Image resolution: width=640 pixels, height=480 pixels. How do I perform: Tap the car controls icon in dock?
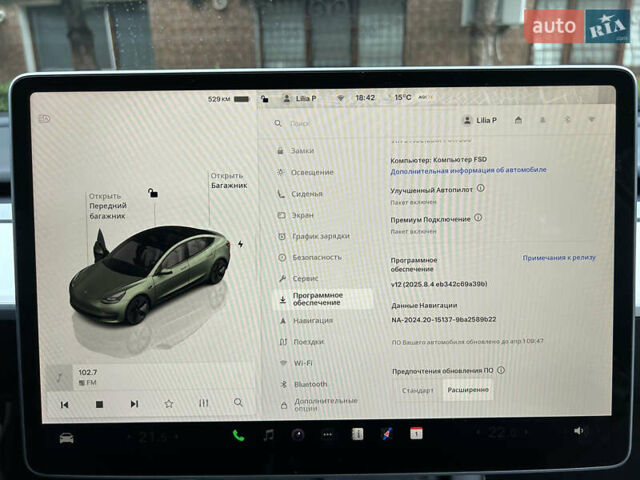coord(67,438)
